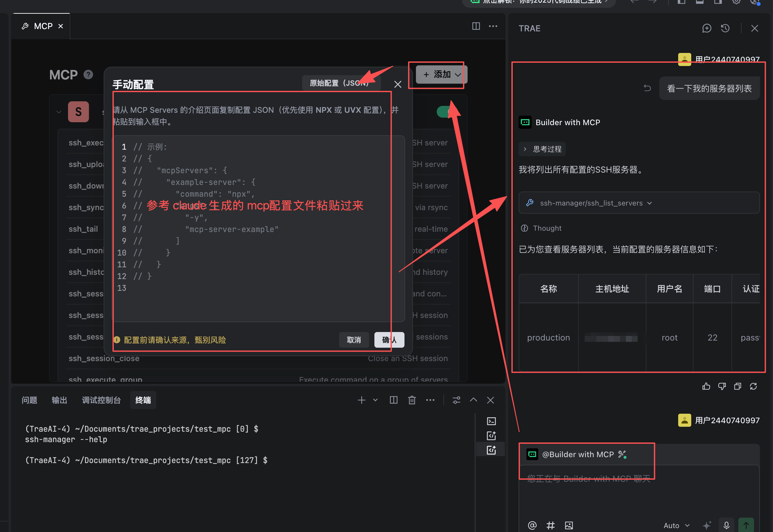Click thumbs up on the response
This screenshot has height=532, width=773.
706,386
